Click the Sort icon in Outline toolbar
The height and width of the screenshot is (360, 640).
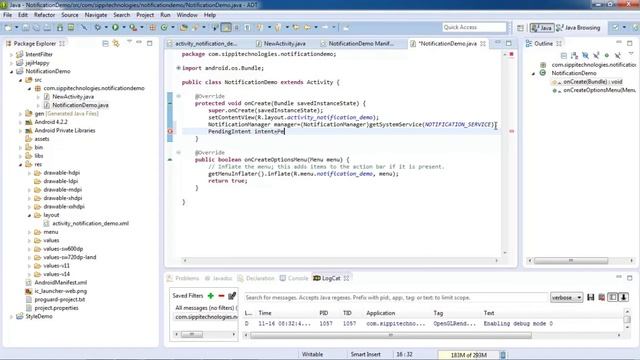574,55
